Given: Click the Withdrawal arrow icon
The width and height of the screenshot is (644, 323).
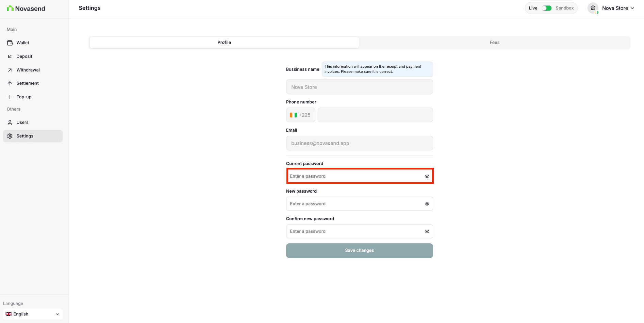Looking at the screenshot, I should [10, 70].
